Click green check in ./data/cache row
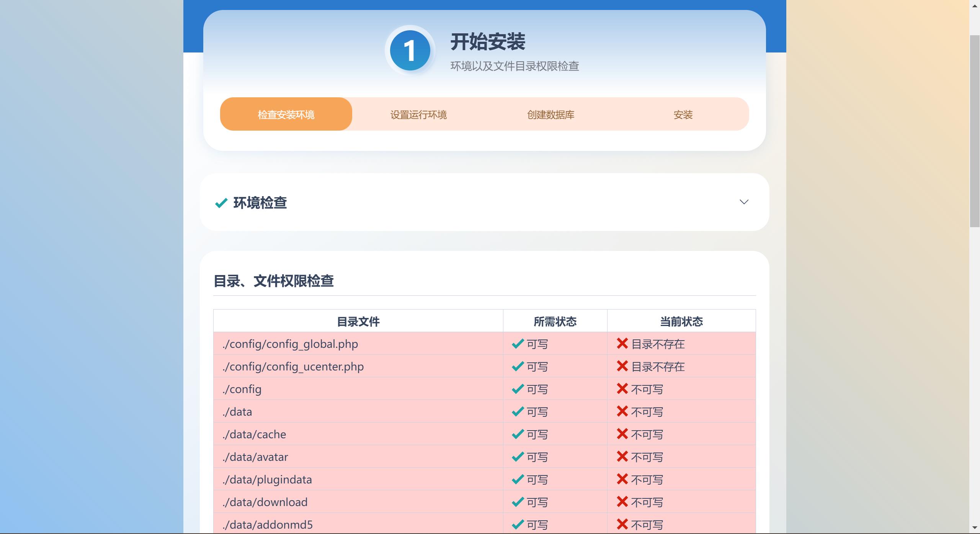 pos(518,434)
